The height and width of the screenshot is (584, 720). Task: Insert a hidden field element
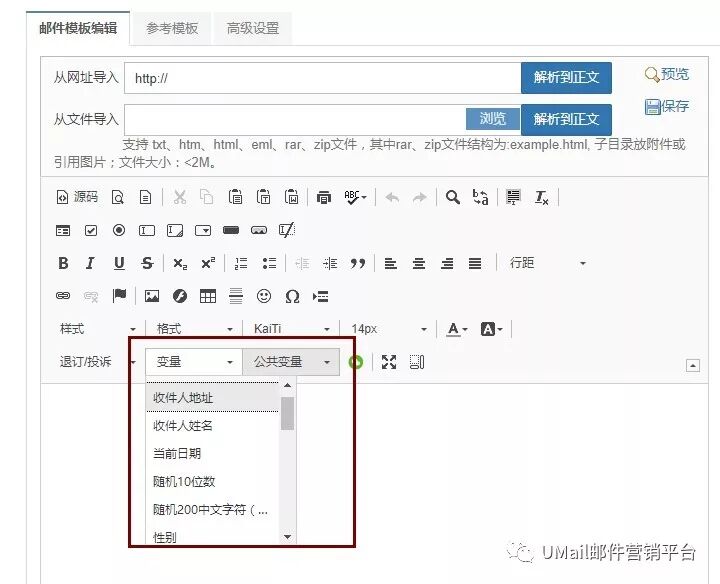click(x=287, y=230)
